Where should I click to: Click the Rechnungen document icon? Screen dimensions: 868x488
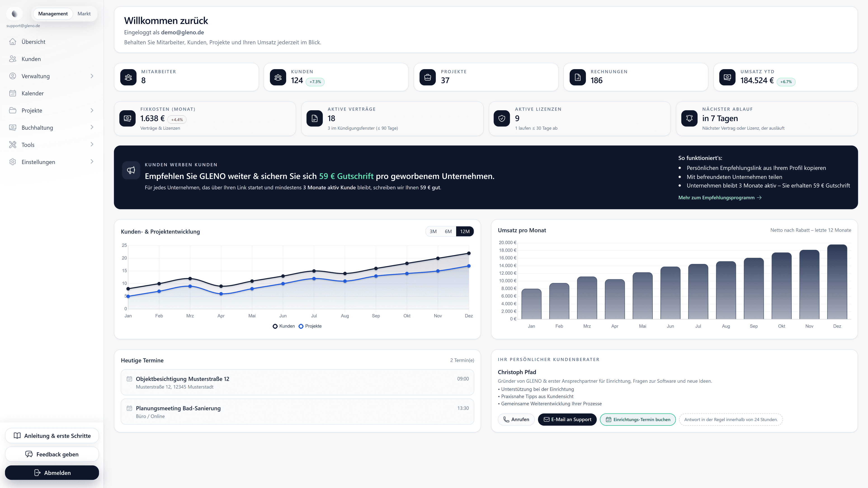[578, 77]
